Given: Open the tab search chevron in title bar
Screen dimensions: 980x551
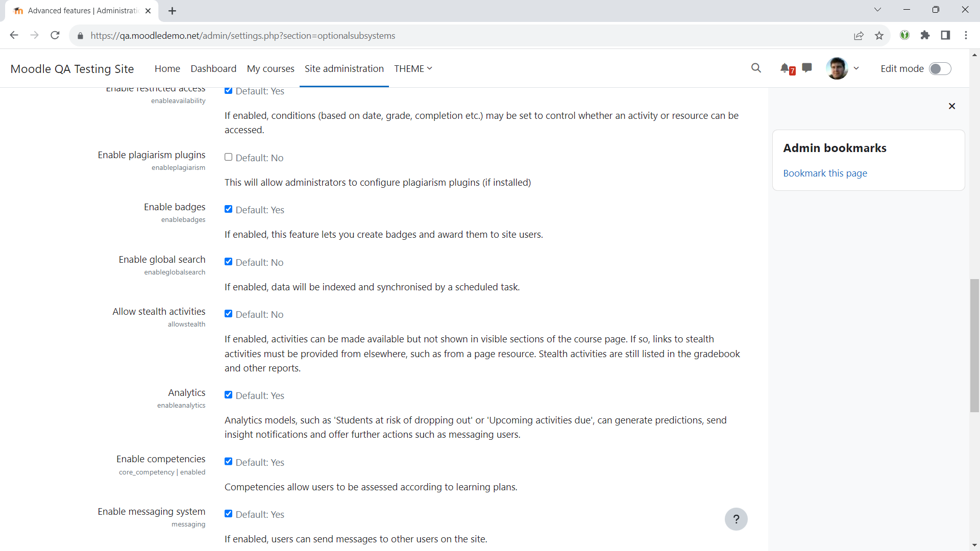Looking at the screenshot, I should tap(877, 10).
